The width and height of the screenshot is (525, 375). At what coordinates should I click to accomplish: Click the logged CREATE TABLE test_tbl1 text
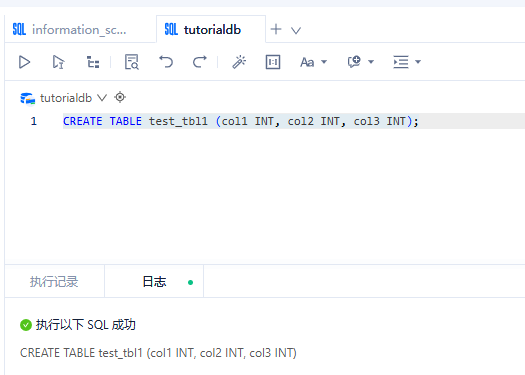[x=158, y=353]
